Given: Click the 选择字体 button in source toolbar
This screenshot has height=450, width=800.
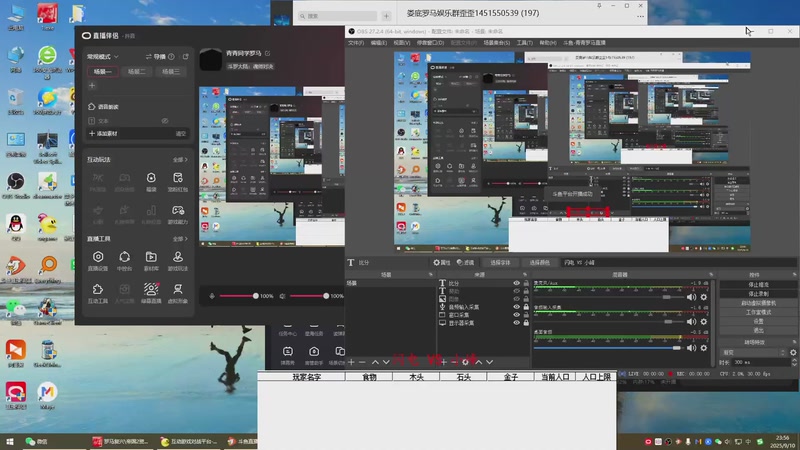Looking at the screenshot, I should click(500, 263).
